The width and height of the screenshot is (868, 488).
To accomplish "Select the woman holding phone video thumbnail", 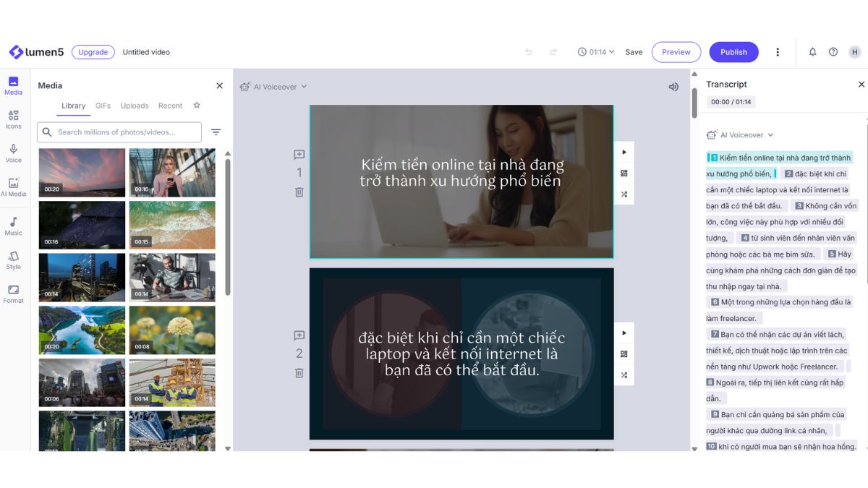I will pyautogui.click(x=172, y=173).
